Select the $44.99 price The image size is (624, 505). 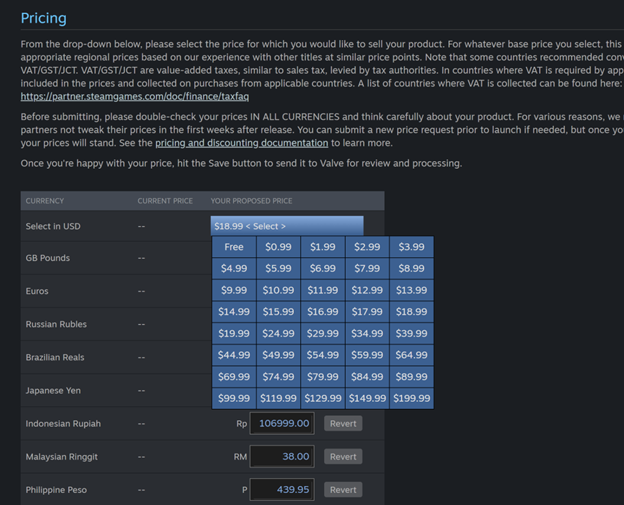234,355
